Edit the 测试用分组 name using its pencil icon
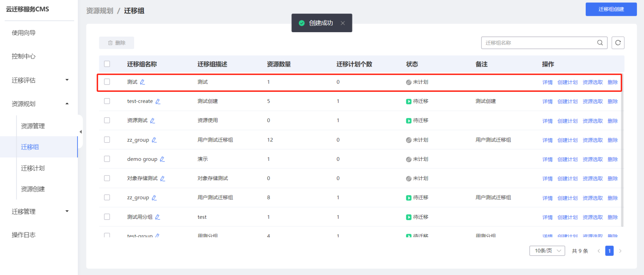The width and height of the screenshot is (644, 275). pyautogui.click(x=158, y=217)
